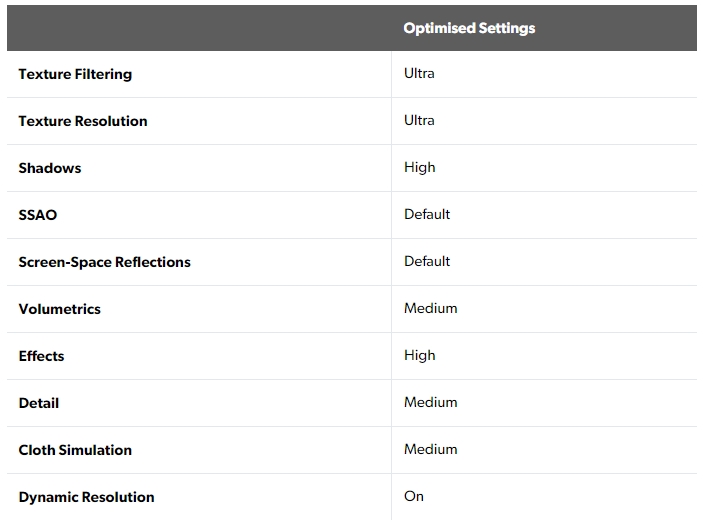
Task: Click the SSAO row label
Action: [38, 215]
